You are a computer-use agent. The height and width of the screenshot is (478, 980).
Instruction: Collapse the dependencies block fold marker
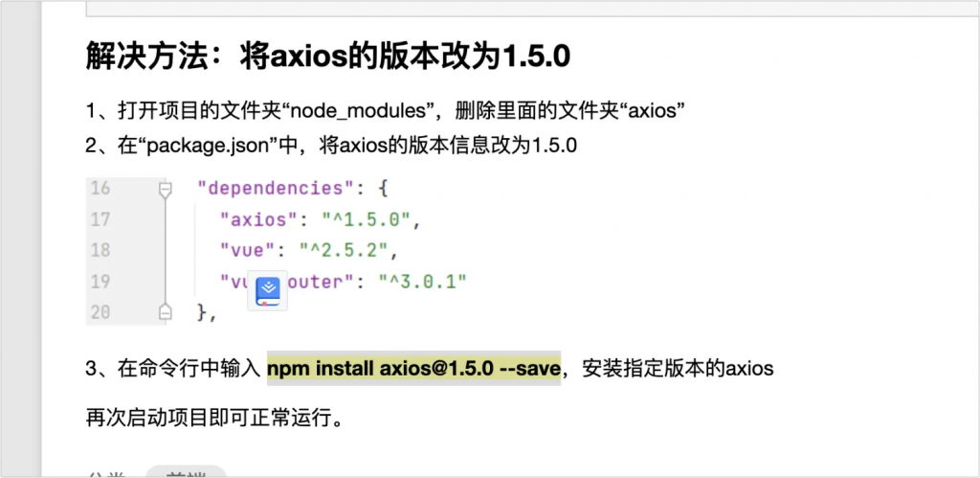(x=165, y=189)
